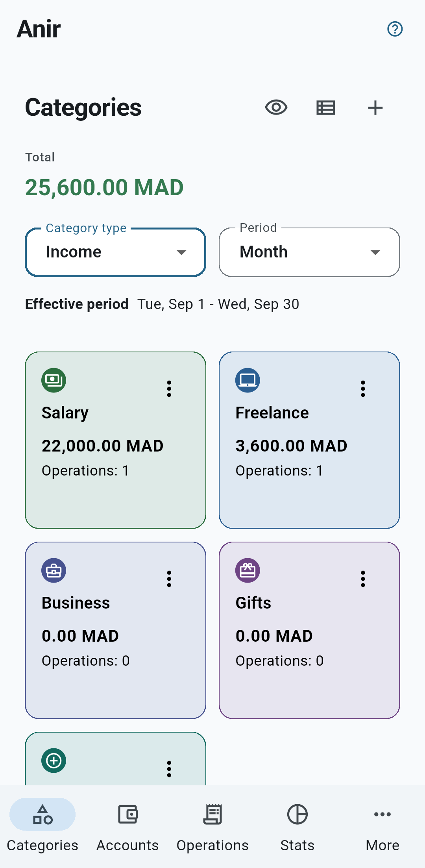Click the purple Gifts icon

point(248,570)
